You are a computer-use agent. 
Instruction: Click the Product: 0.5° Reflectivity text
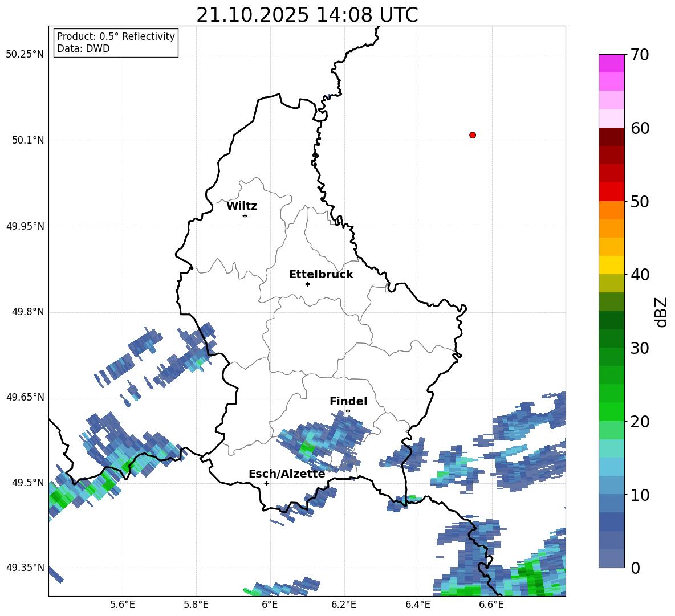(x=116, y=36)
